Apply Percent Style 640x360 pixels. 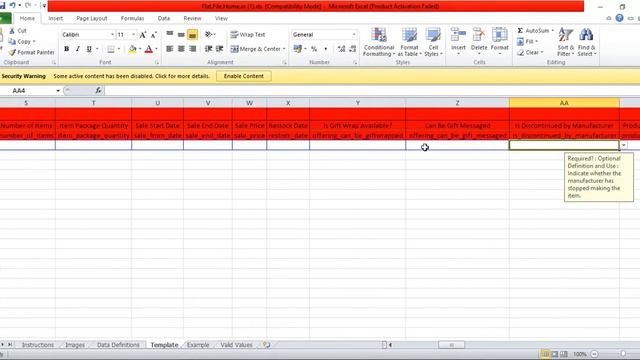click(x=314, y=49)
